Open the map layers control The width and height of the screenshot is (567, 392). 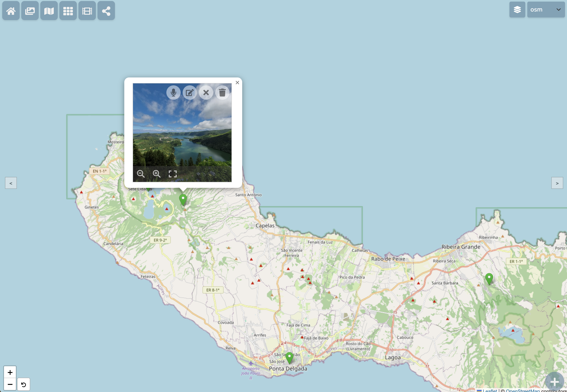(517, 10)
